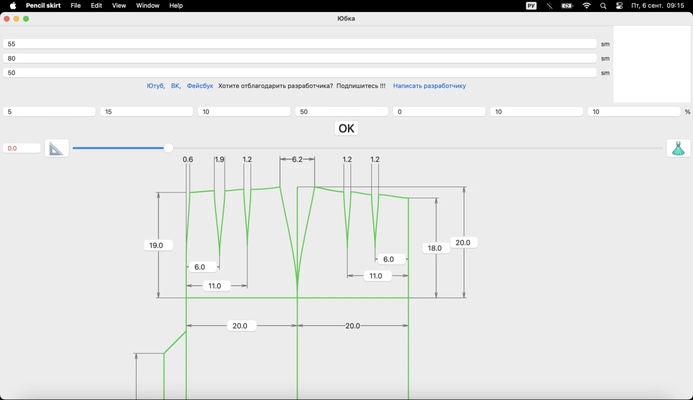Click the blue slider handle
The height and width of the screenshot is (400, 693).
(168, 148)
